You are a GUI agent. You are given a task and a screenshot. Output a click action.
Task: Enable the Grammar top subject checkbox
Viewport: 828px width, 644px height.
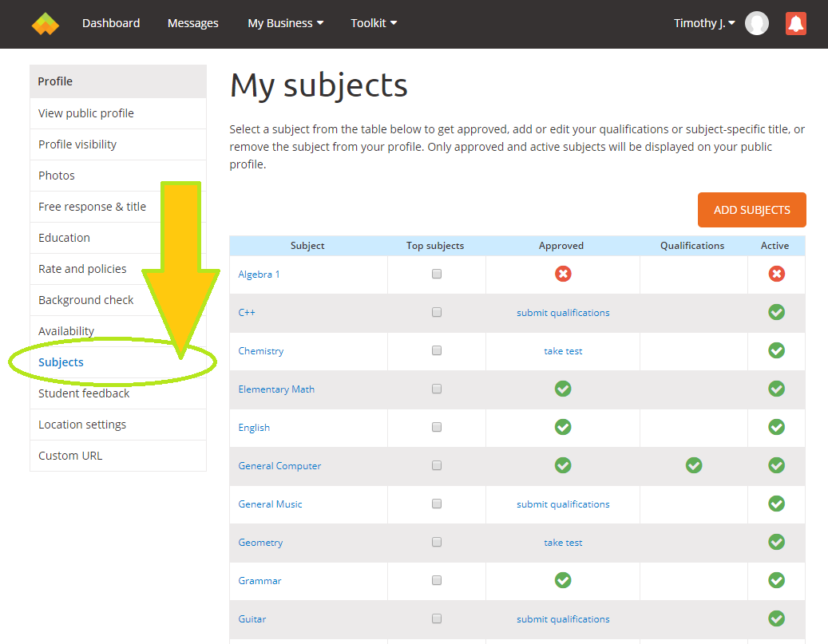[x=437, y=580]
